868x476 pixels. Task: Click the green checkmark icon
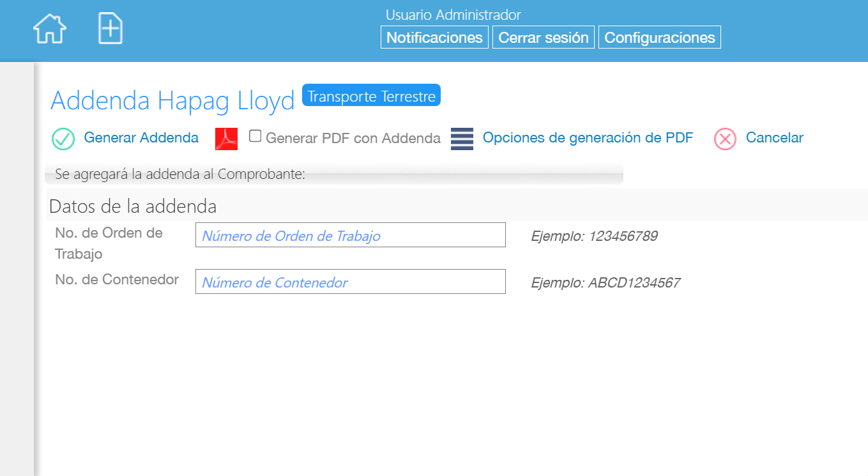click(x=63, y=139)
